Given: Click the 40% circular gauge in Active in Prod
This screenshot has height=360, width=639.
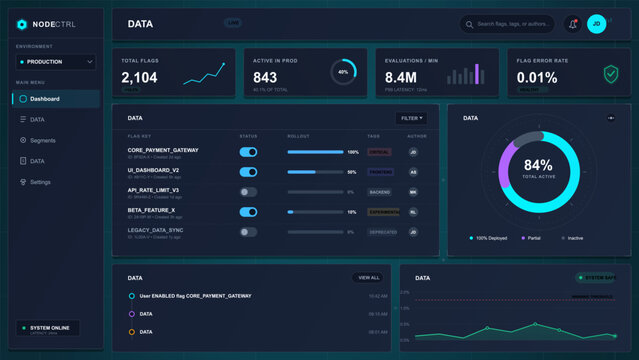Looking at the screenshot, I should pos(343,72).
